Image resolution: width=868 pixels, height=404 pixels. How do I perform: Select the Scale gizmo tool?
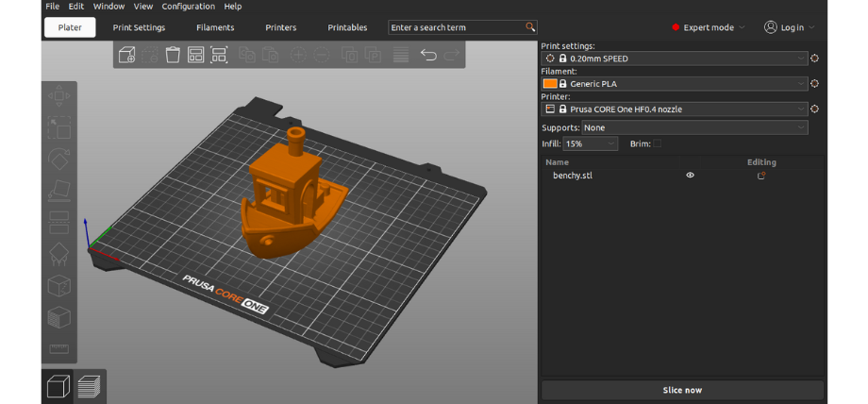59,127
